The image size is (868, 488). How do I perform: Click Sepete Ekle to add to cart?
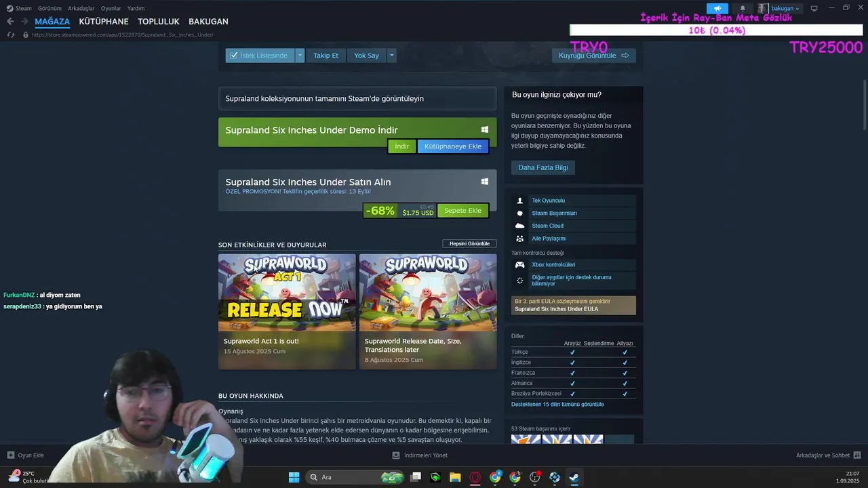462,211
